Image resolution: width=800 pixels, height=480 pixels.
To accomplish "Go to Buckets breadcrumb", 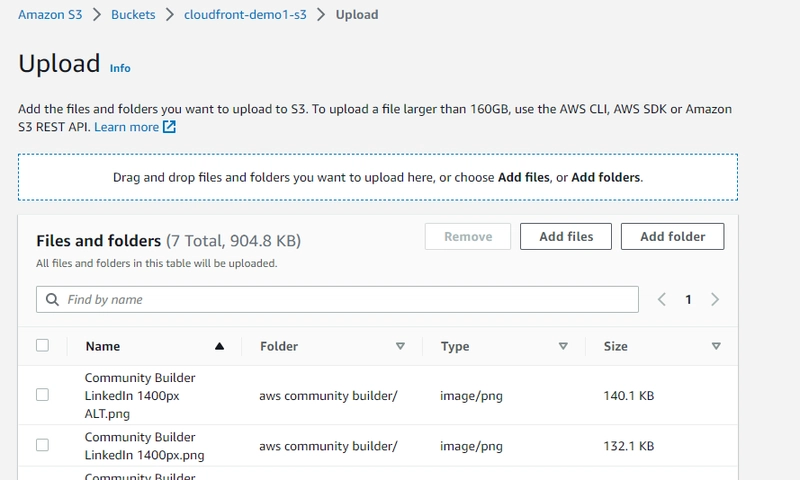I will (x=133, y=15).
